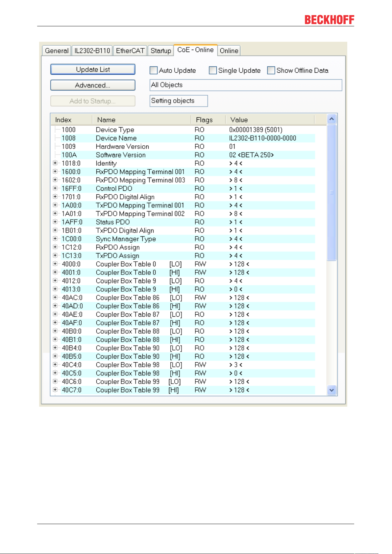Select 40AE:0 Coupler Box Table 87 row
392x554 pixels.
click(x=183, y=314)
